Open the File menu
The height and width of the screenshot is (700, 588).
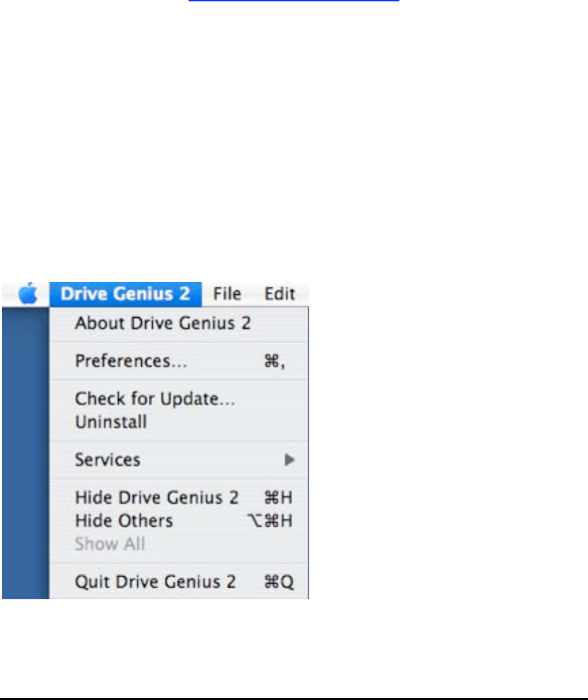click(x=227, y=294)
